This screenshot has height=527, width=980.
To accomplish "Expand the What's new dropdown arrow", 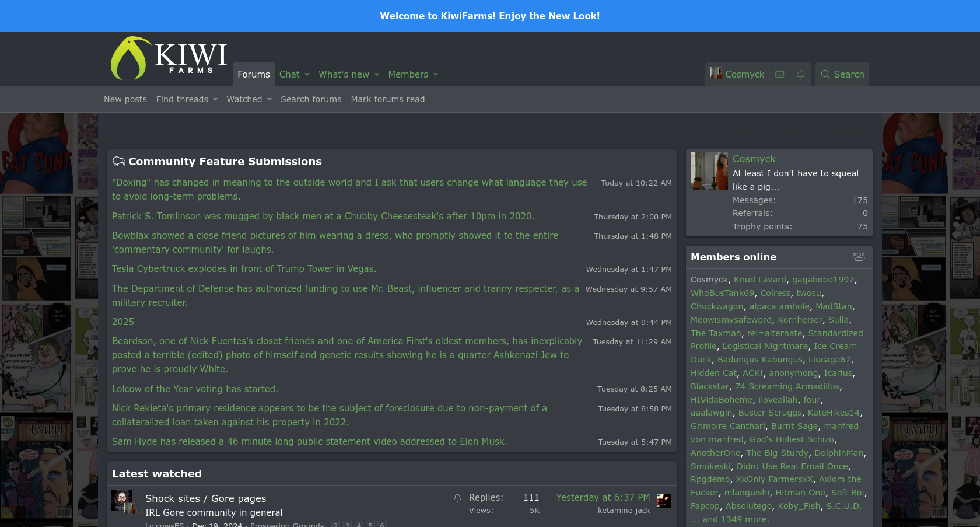I will 376,75.
